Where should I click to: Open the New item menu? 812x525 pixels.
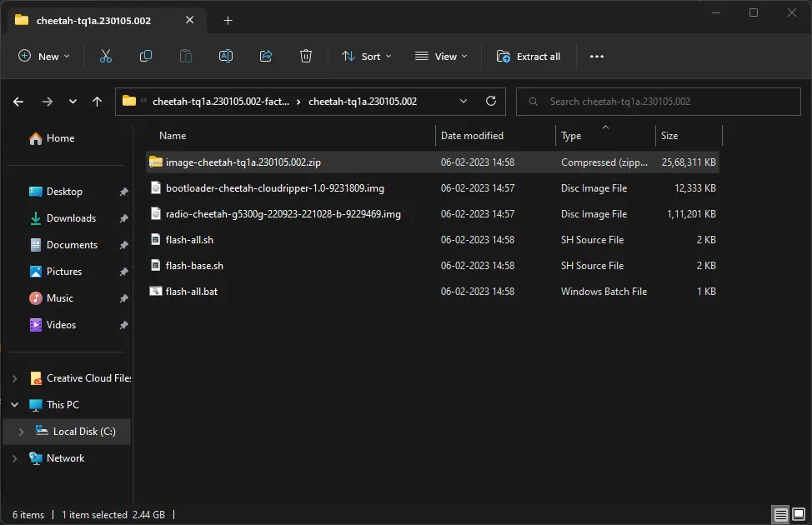pos(44,57)
